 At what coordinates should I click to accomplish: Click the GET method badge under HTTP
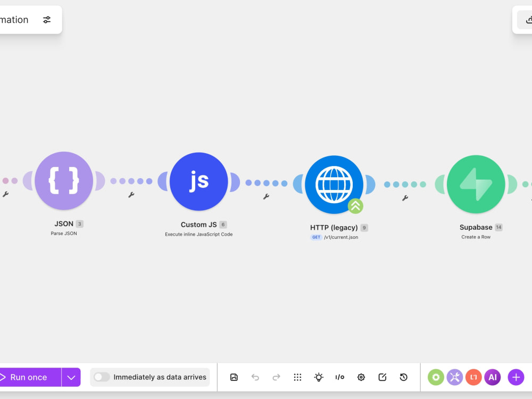click(316, 237)
